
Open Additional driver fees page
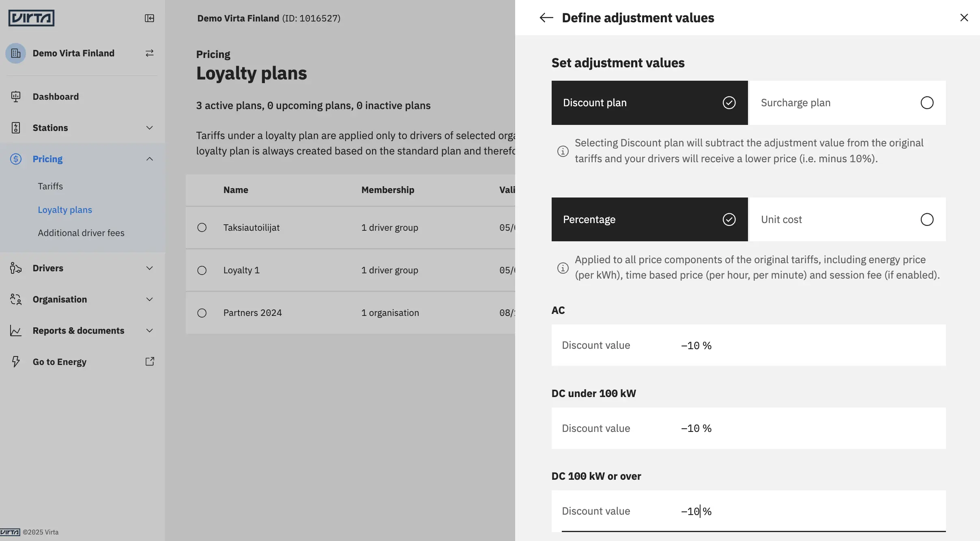[x=81, y=233]
